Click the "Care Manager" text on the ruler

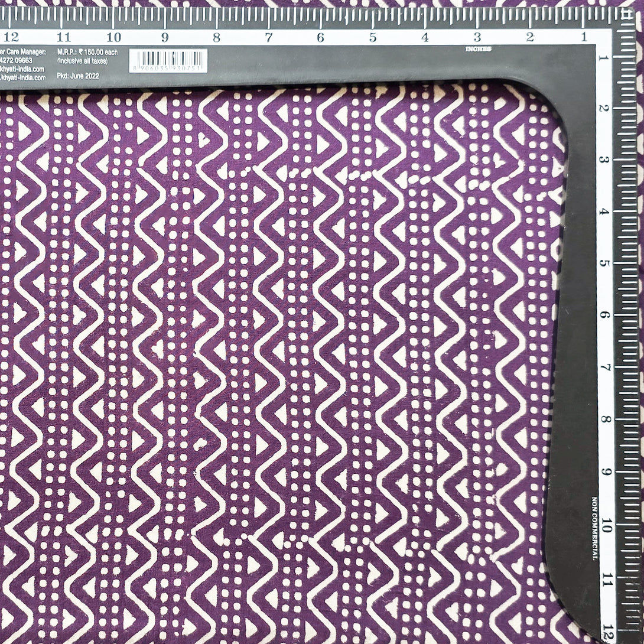tap(22, 52)
